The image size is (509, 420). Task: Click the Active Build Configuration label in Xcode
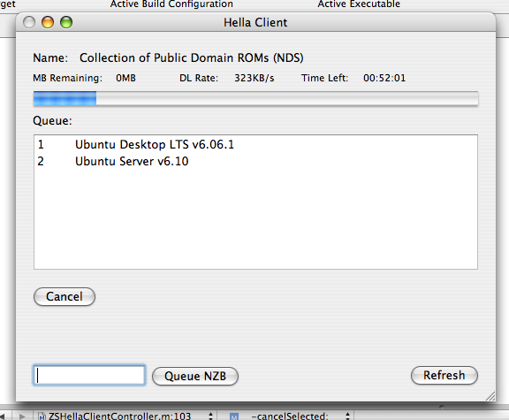171,4
